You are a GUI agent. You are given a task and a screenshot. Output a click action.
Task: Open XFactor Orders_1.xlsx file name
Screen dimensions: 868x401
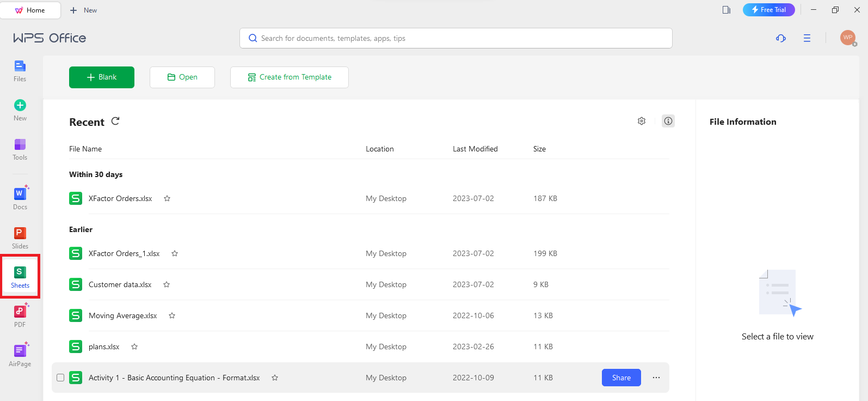coord(124,253)
